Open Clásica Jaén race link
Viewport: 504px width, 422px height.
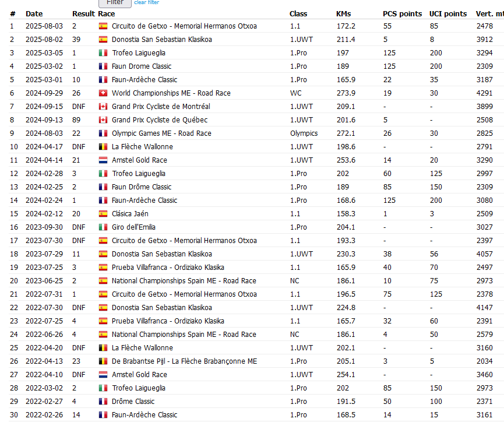point(130,213)
